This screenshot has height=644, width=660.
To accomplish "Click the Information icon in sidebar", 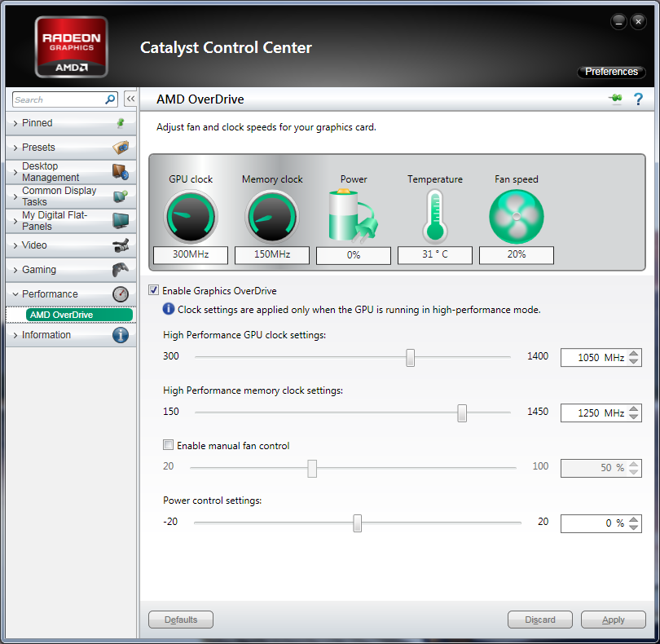I will point(121,335).
